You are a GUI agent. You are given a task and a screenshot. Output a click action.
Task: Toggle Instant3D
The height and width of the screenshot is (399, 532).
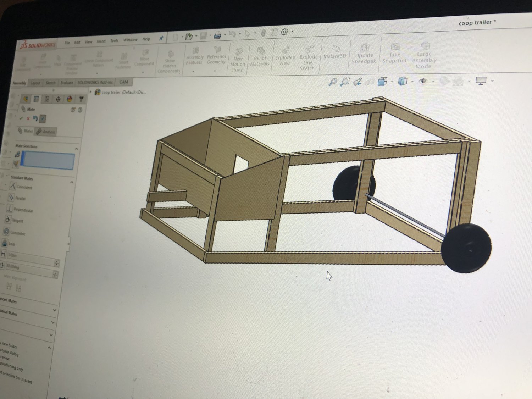click(x=335, y=52)
